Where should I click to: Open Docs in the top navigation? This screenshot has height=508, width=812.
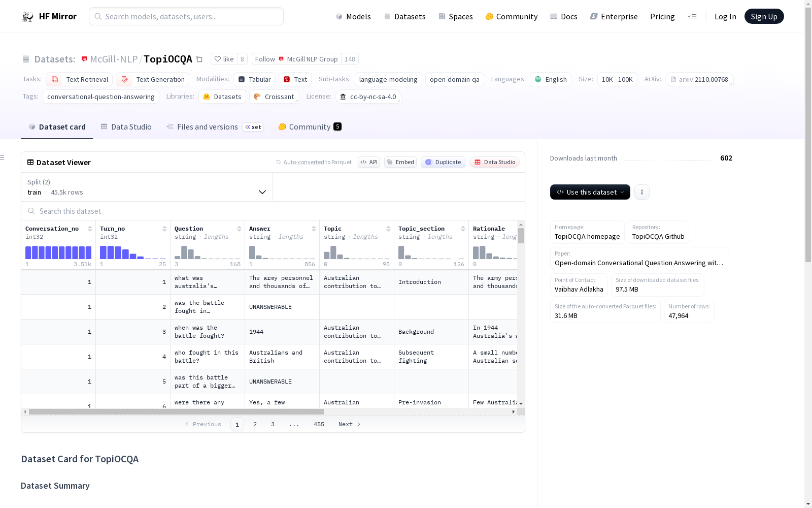click(x=564, y=17)
